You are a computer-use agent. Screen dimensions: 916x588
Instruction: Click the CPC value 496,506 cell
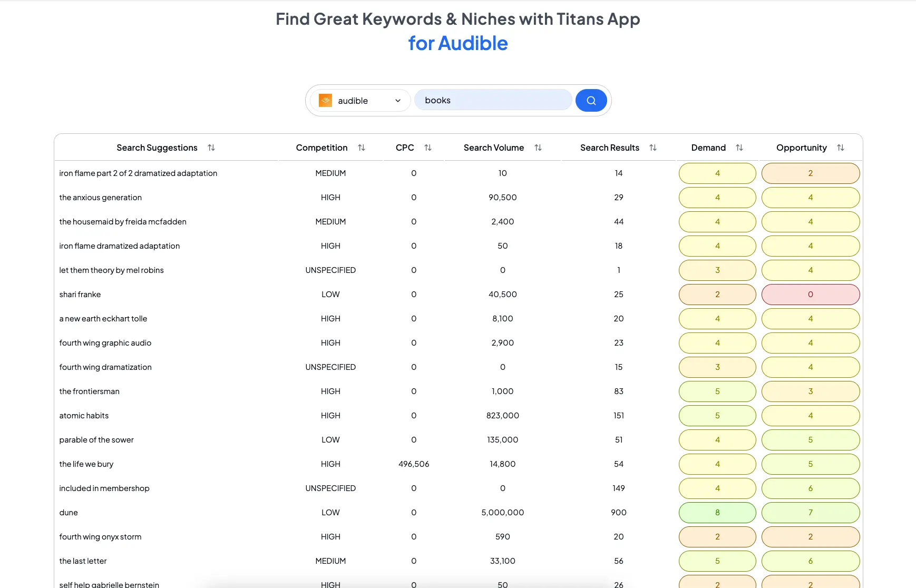tap(414, 464)
